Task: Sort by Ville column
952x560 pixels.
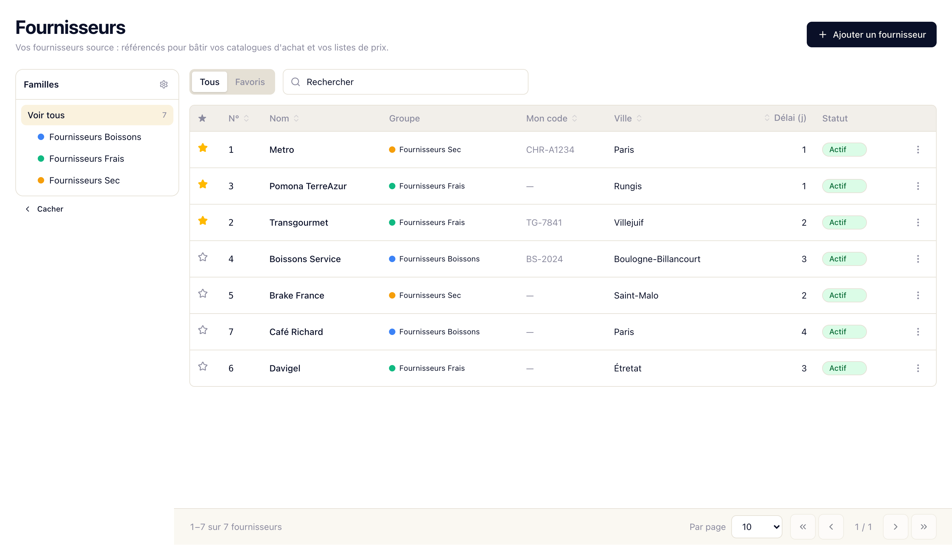Action: tap(628, 119)
